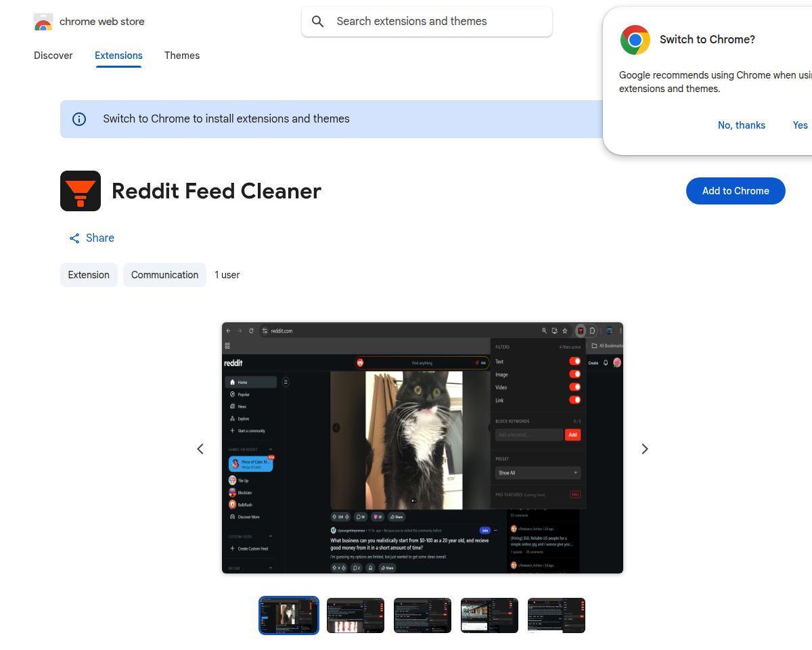Click the Extension category chip

click(89, 275)
